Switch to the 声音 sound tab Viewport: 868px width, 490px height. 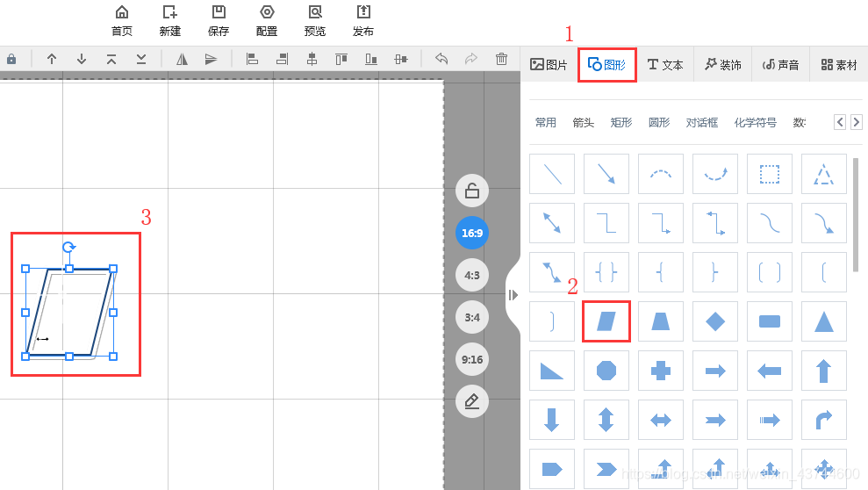(x=780, y=65)
